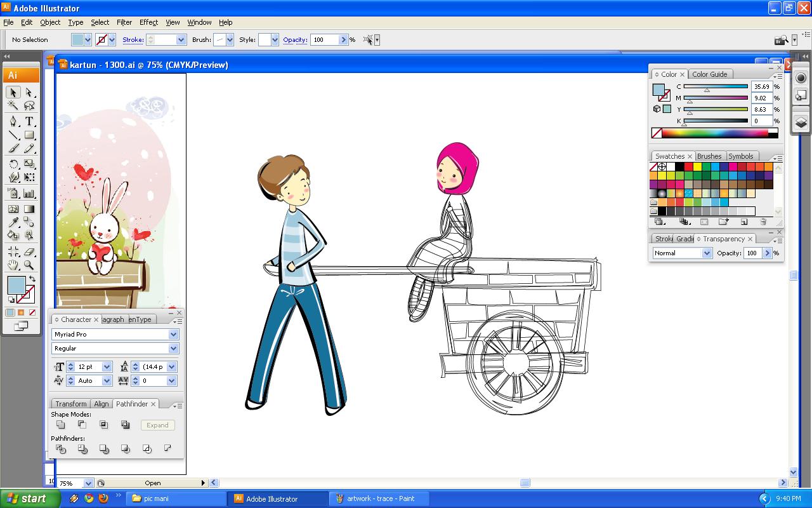Select the Lasso tool
The width and height of the screenshot is (812, 508).
point(29,106)
